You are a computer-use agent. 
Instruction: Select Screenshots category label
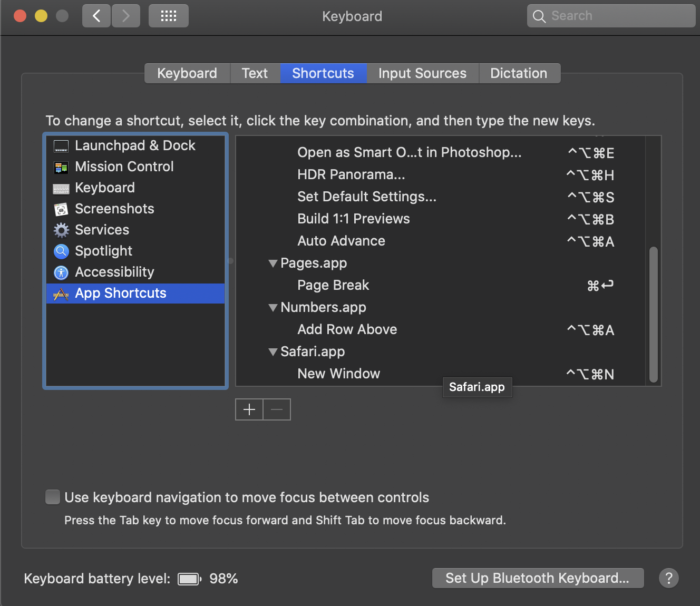[114, 209]
